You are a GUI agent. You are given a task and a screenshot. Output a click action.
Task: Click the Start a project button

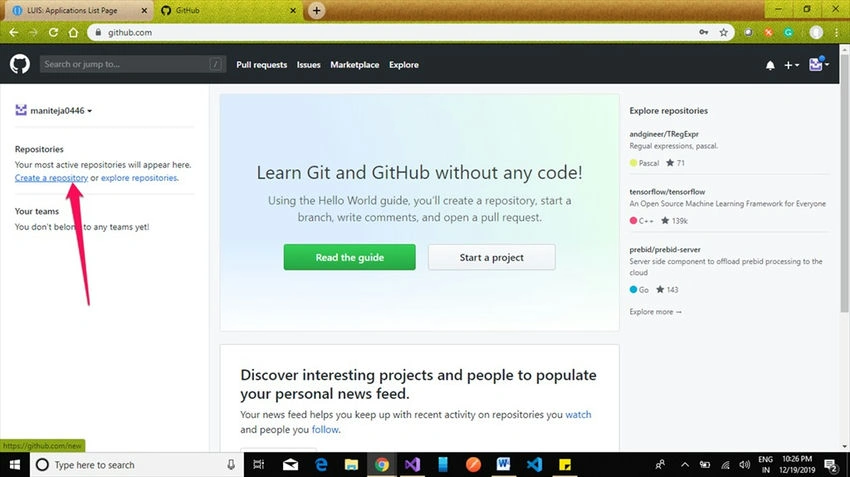coord(492,257)
